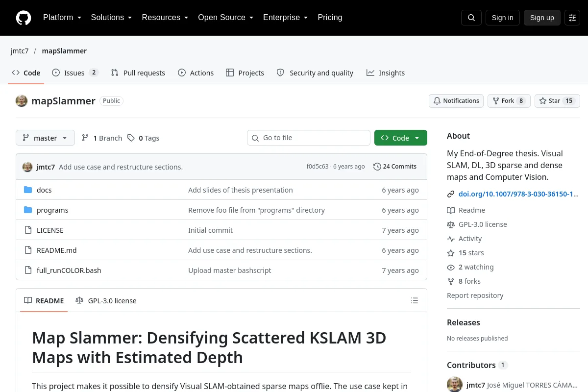Fork the repository with Fork button
Viewport: 588px width, 392px height.
(509, 101)
